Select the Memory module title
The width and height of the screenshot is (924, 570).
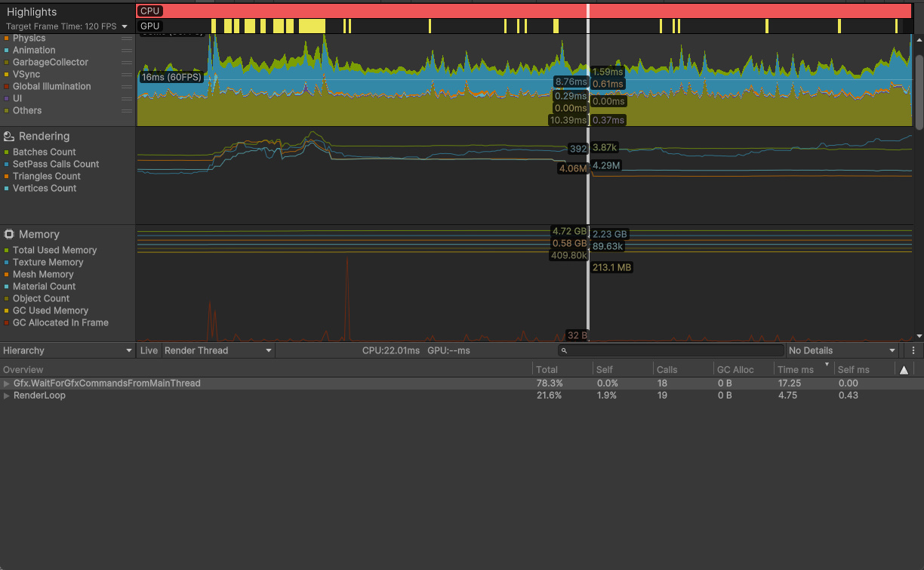pos(39,235)
